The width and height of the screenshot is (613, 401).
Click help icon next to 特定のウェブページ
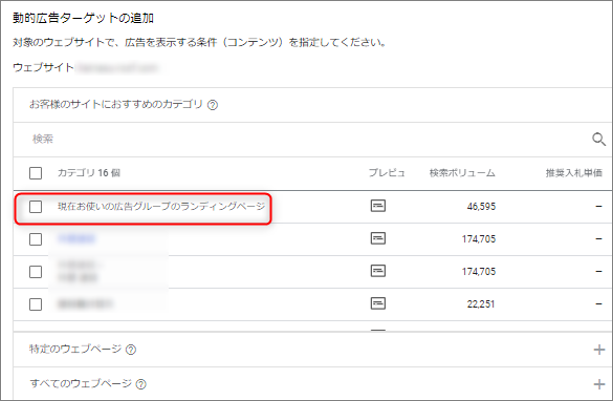131,349
